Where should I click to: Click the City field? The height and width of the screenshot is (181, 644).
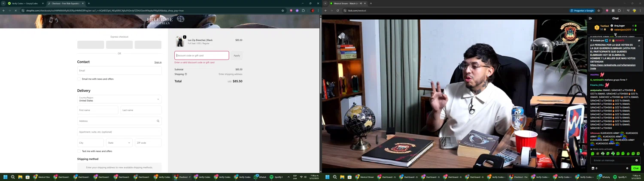point(91,143)
